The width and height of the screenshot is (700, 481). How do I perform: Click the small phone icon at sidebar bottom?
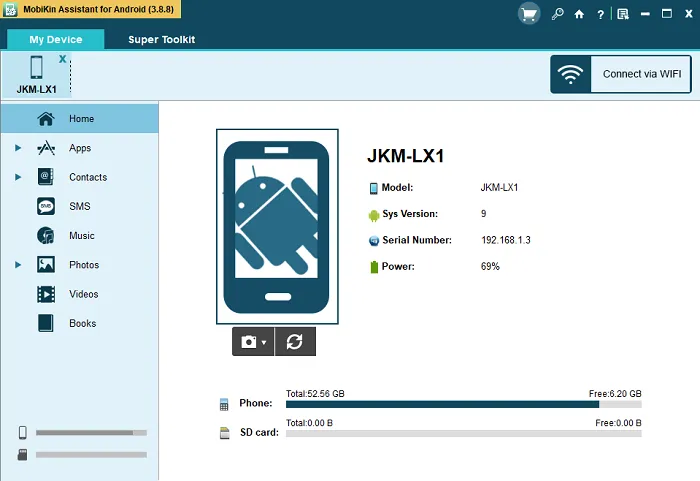coord(23,432)
